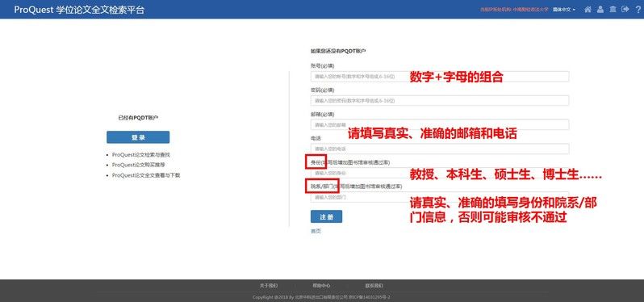The width and height of the screenshot is (644, 302).
Task: Click the institution building icon
Action: [x=613, y=9]
